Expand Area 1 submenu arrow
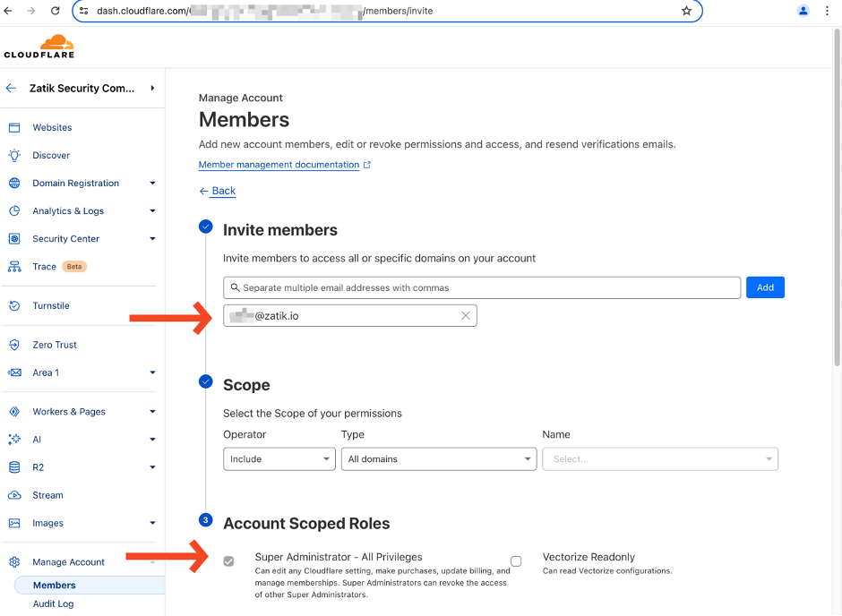Screen dimensions: 842x616 (x=152, y=373)
